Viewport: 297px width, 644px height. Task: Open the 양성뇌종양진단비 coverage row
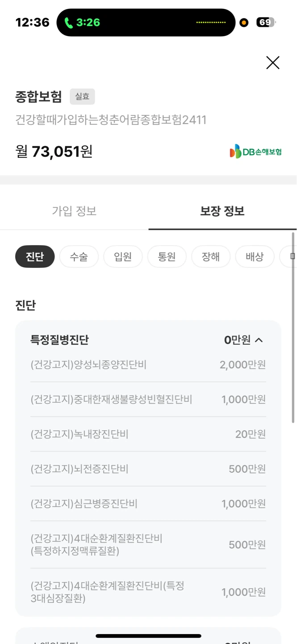click(x=148, y=365)
